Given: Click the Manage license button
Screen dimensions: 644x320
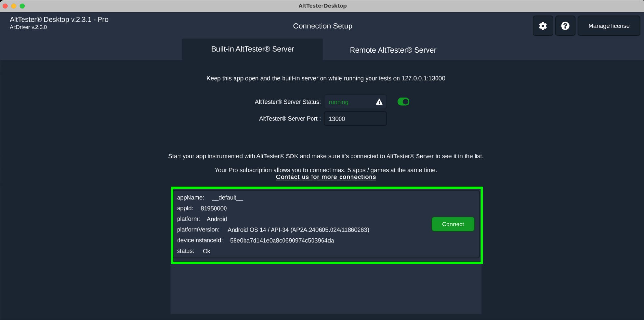Looking at the screenshot, I should coord(609,26).
